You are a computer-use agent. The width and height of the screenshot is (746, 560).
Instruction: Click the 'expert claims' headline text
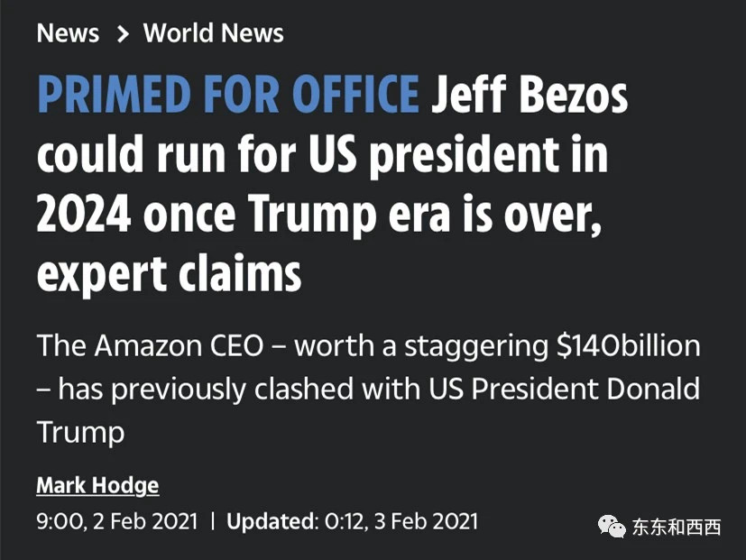tap(170, 274)
